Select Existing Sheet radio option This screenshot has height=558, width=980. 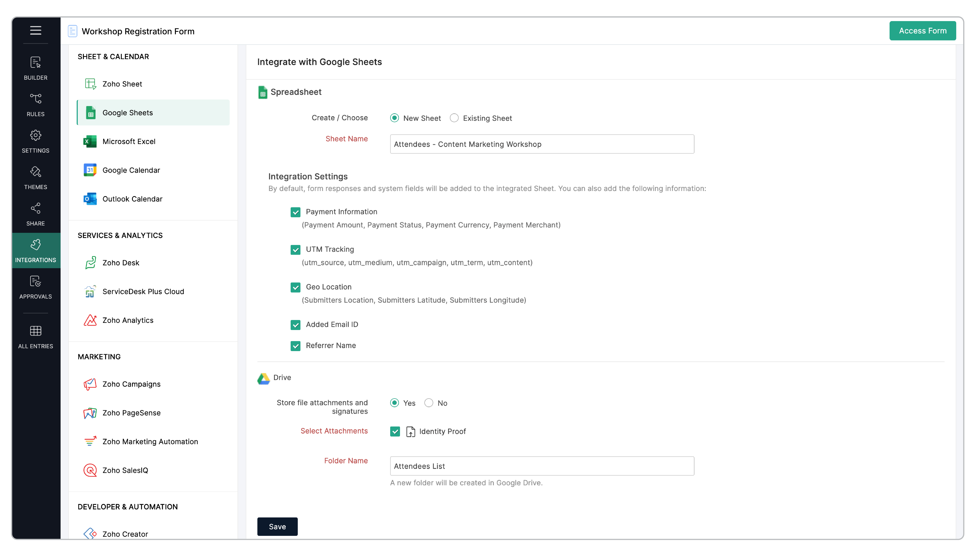[454, 118]
